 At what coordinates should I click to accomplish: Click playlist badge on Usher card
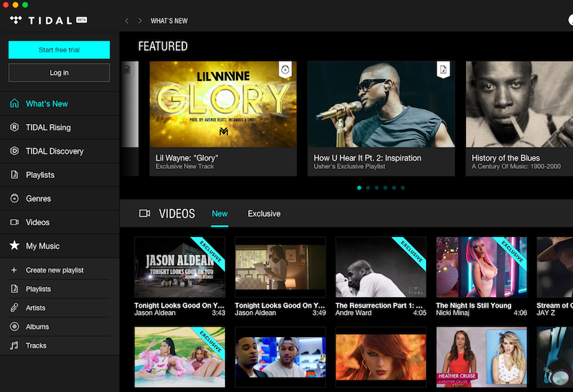[443, 69]
